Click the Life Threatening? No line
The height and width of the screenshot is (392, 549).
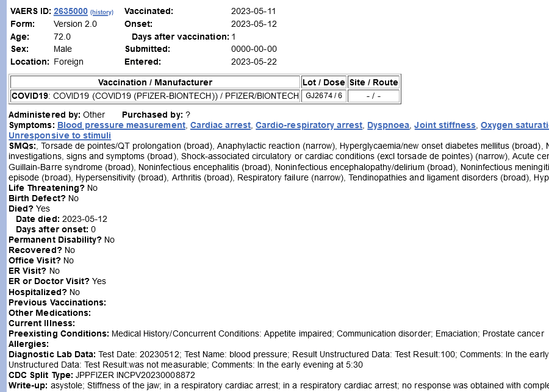tap(53, 188)
